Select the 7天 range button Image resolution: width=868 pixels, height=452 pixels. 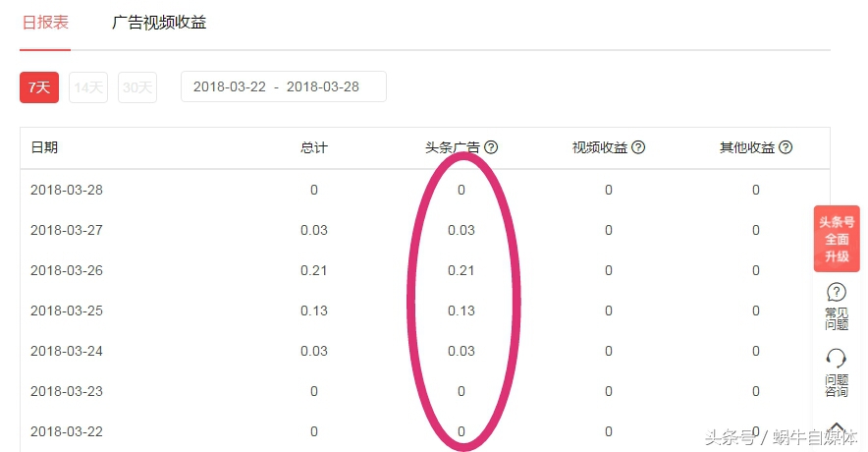pos(39,87)
